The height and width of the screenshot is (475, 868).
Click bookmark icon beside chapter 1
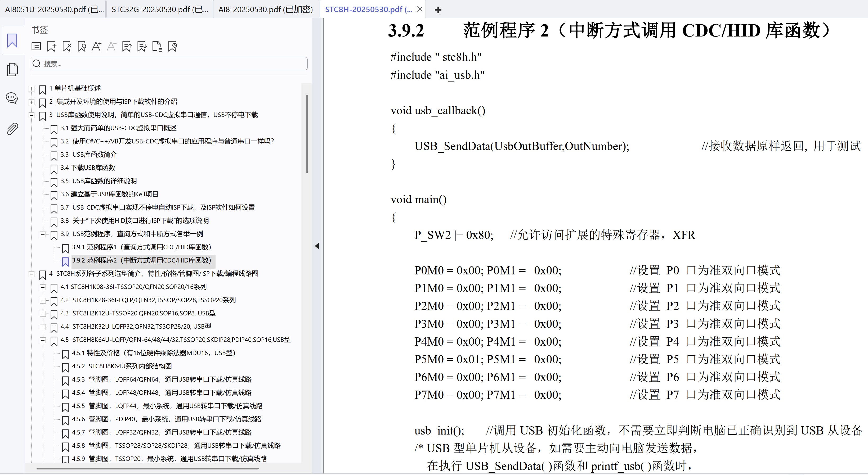[42, 89]
